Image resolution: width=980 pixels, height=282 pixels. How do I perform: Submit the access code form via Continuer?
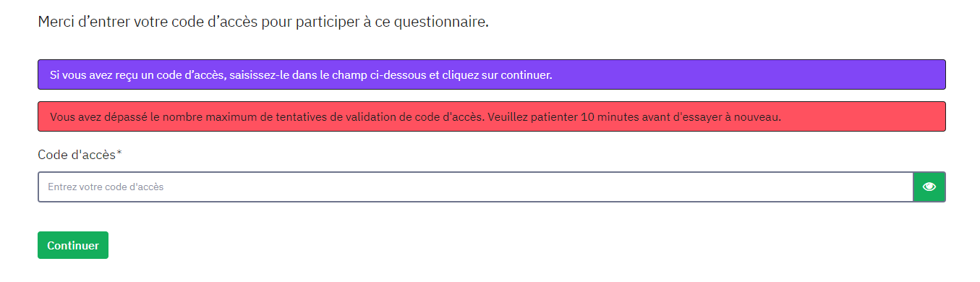click(73, 245)
